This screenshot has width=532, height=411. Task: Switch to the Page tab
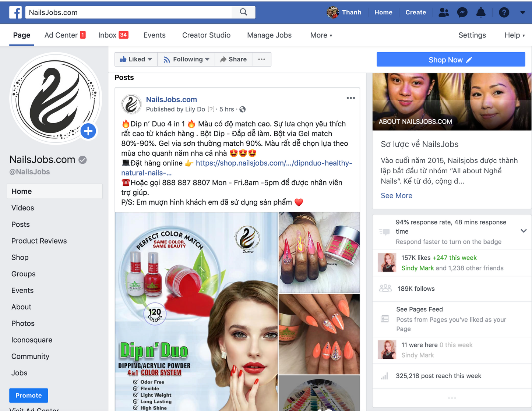(x=22, y=35)
